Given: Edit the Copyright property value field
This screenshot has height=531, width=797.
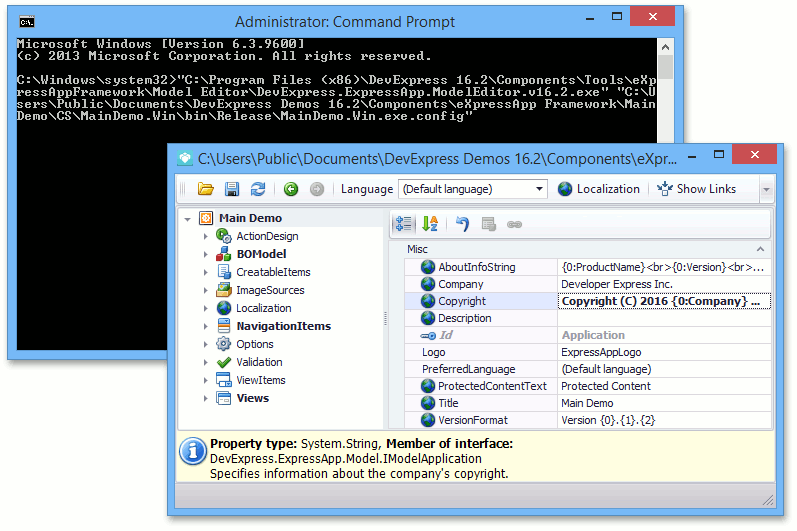Looking at the screenshot, I should [664, 301].
